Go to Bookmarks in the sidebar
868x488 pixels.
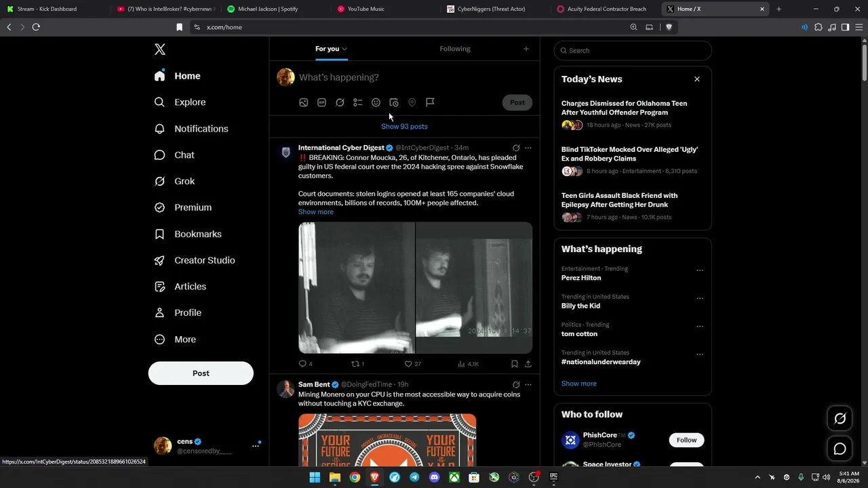[188, 234]
